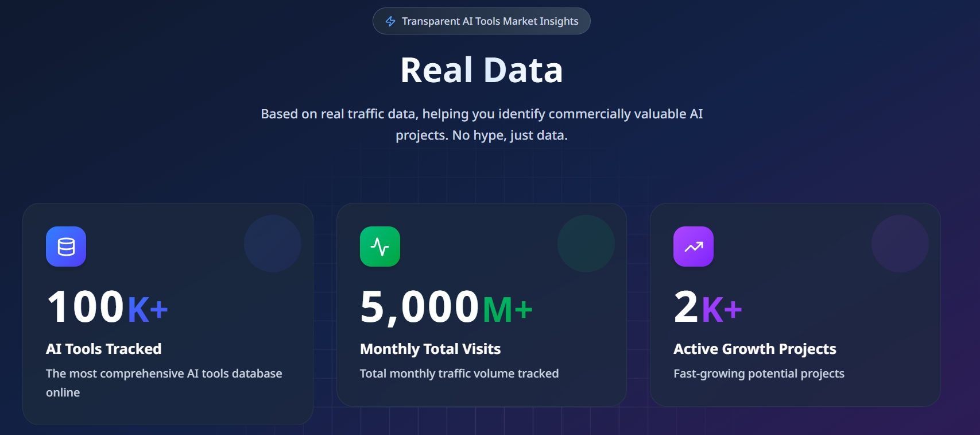
Task: Select the AI Tools Tracked title
Action: point(104,349)
